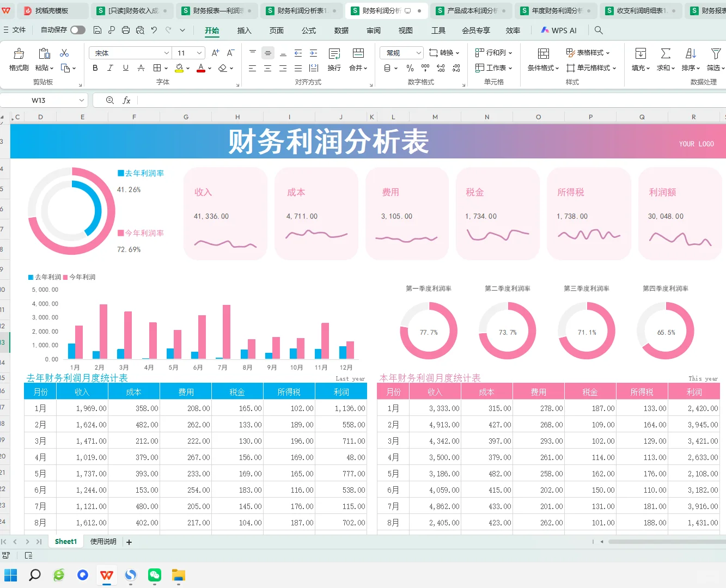
Task: Open number format dropdown (常规)
Action: click(x=418, y=53)
